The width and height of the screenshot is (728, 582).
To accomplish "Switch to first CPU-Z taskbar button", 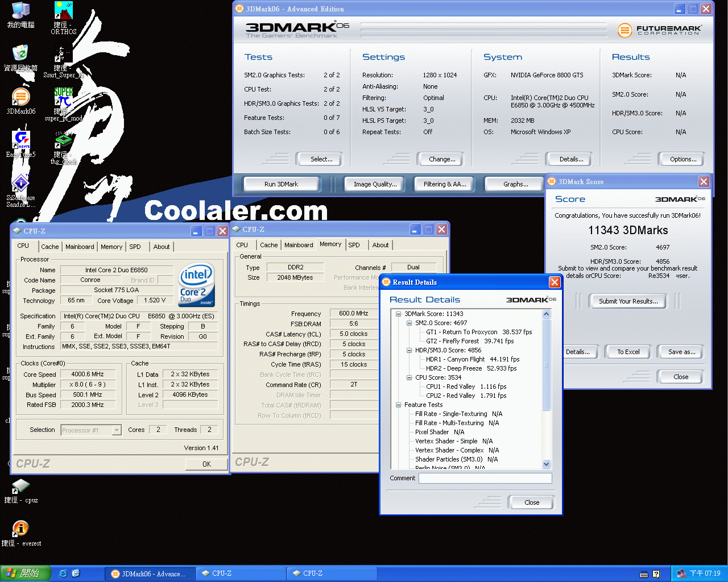I will pos(241,574).
